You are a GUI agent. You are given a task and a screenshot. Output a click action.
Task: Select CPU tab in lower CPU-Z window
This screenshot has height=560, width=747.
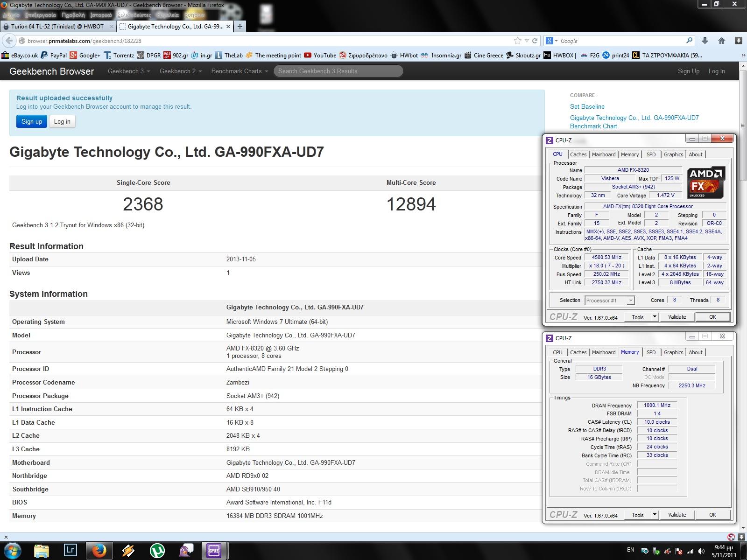pyautogui.click(x=557, y=352)
